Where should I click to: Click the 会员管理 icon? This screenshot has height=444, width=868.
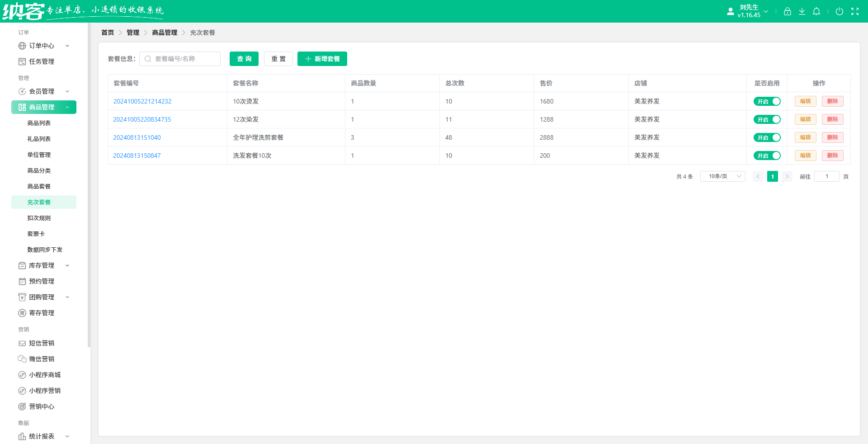(x=22, y=91)
